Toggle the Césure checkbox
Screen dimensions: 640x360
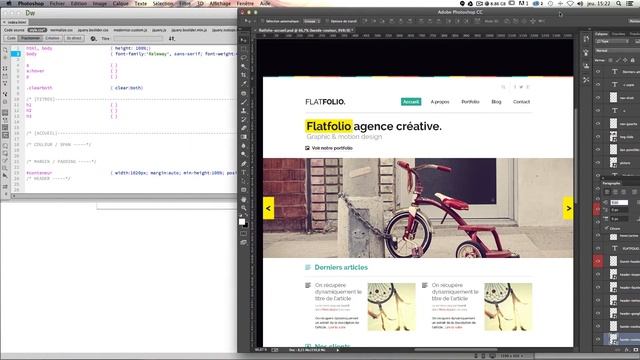pyautogui.click(x=607, y=228)
